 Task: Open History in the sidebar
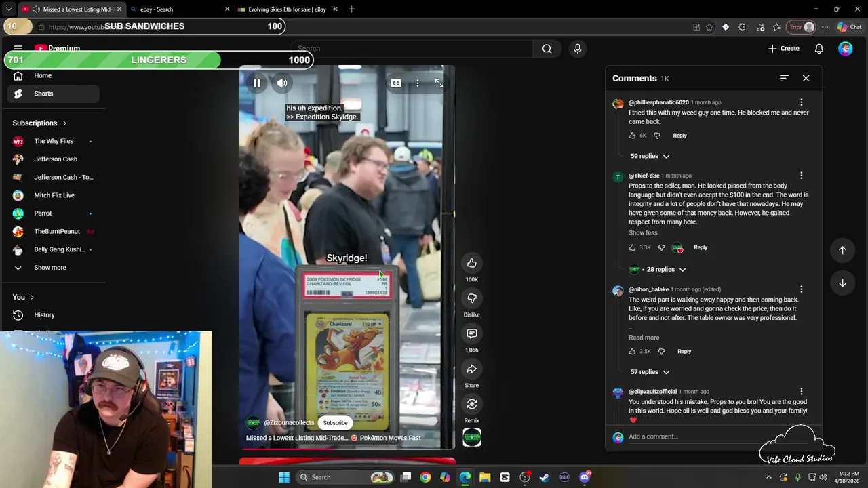[53, 315]
